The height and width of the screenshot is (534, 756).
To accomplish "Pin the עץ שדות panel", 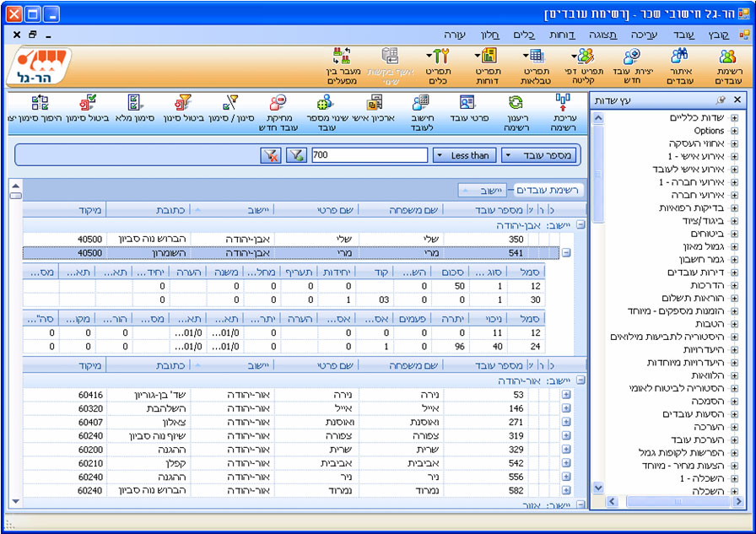I will coord(721,100).
